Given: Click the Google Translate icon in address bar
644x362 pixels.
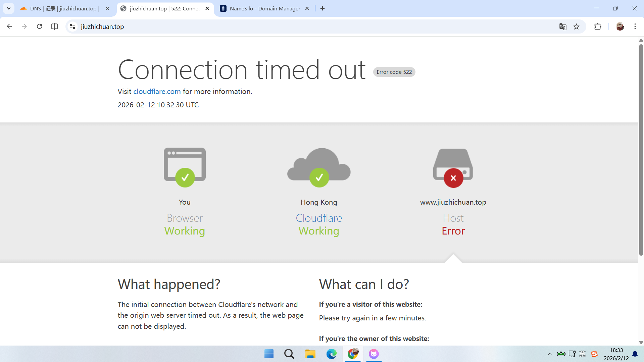Looking at the screenshot, I should click(x=563, y=27).
